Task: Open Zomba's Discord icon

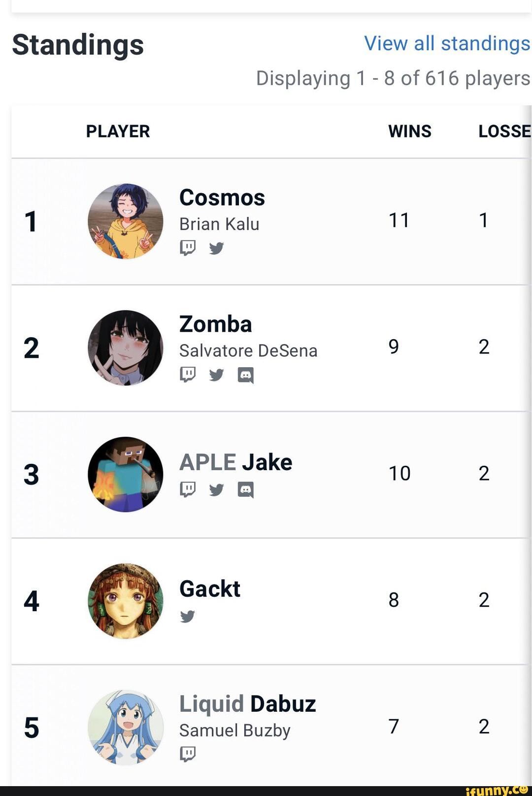Action: point(245,375)
